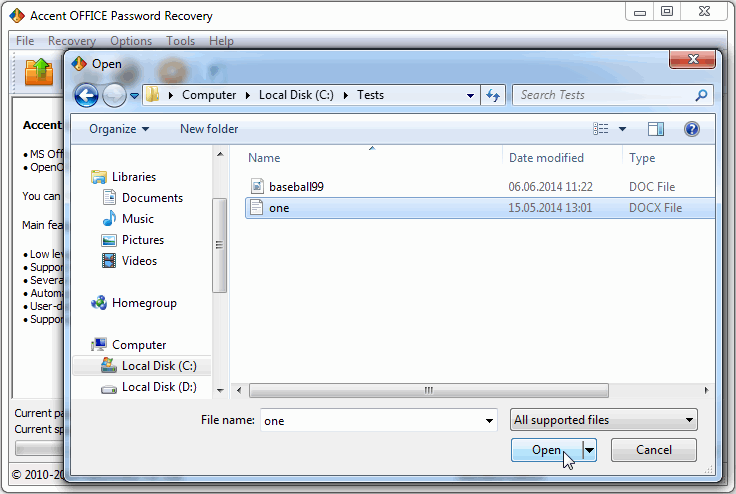The image size is (736, 494).
Task: Open the Documents library
Action: pyautogui.click(x=152, y=198)
